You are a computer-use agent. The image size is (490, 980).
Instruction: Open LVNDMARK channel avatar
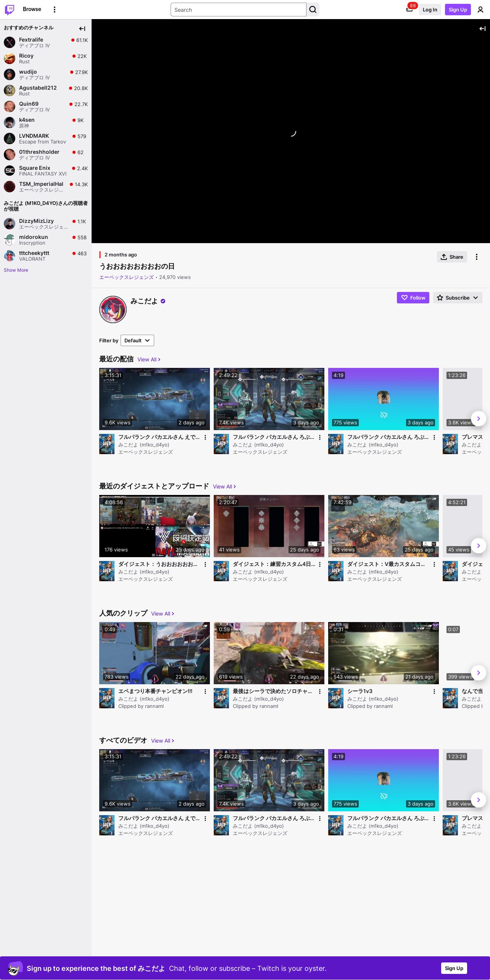(x=10, y=139)
